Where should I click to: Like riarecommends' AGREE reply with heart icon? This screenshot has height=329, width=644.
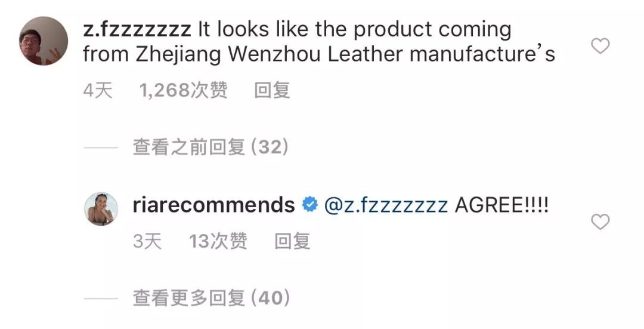coord(600,222)
